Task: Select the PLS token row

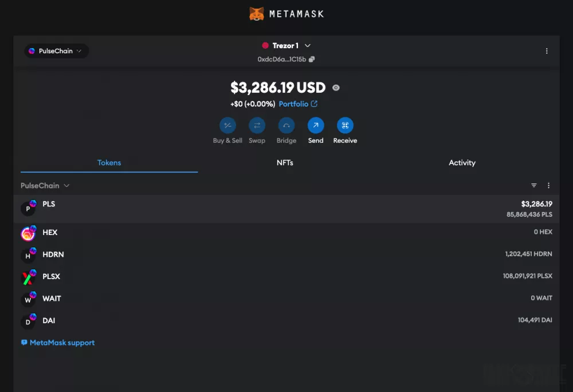Action: point(286,209)
